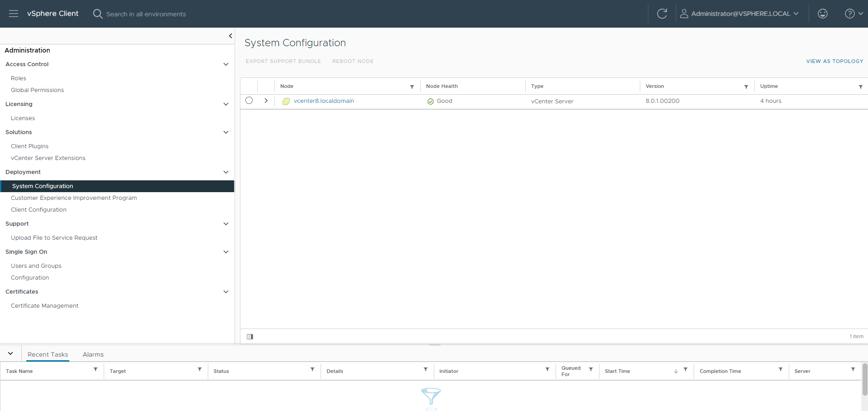Collapse the Single Sign On section
Viewport: 868px width, 411px height.
click(225, 252)
